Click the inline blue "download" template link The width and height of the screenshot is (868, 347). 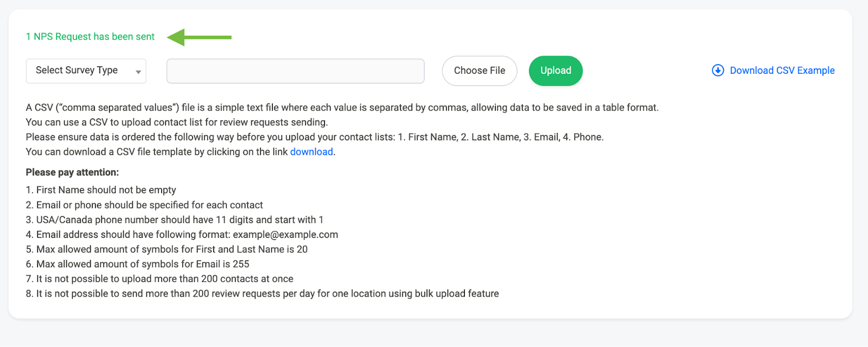(311, 152)
